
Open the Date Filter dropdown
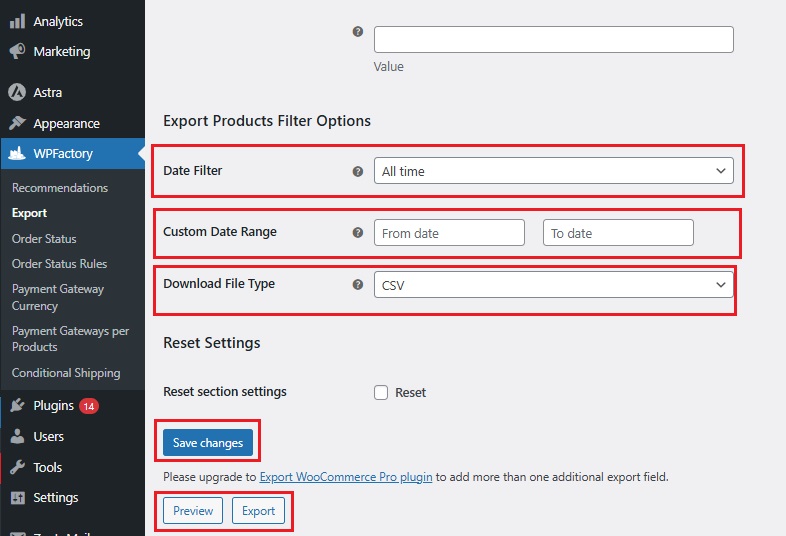553,170
